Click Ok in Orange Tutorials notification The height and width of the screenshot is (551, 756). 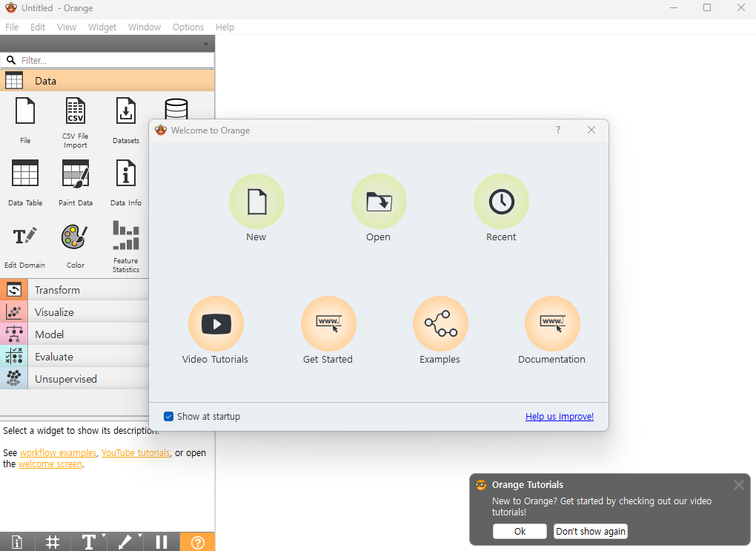tap(520, 531)
